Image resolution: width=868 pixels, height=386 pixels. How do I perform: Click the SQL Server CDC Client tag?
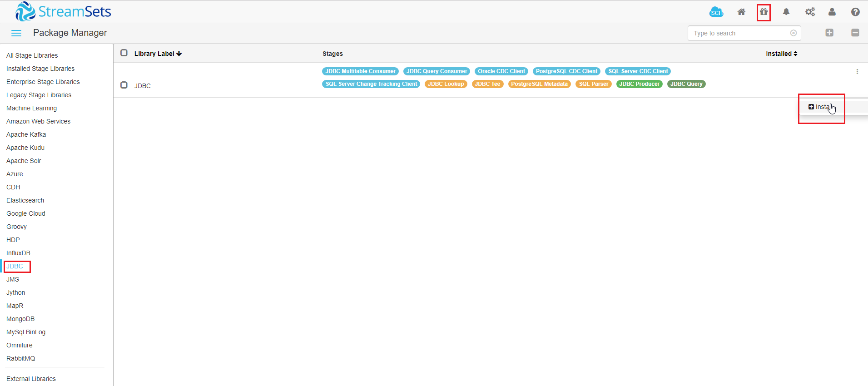pyautogui.click(x=638, y=71)
